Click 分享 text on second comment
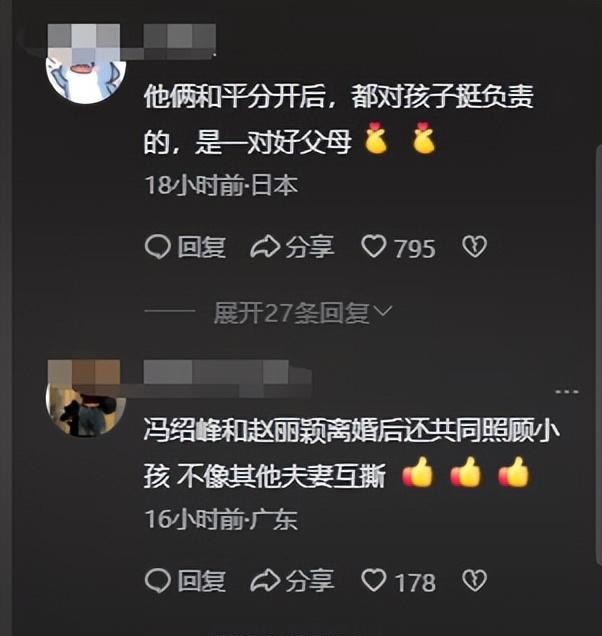This screenshot has height=636, width=602. [310, 581]
